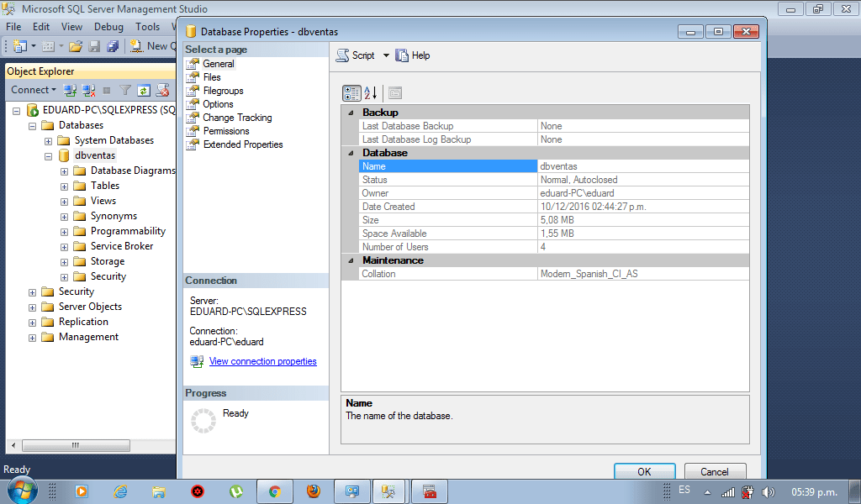Click the Script button in Database Properties

click(x=356, y=55)
